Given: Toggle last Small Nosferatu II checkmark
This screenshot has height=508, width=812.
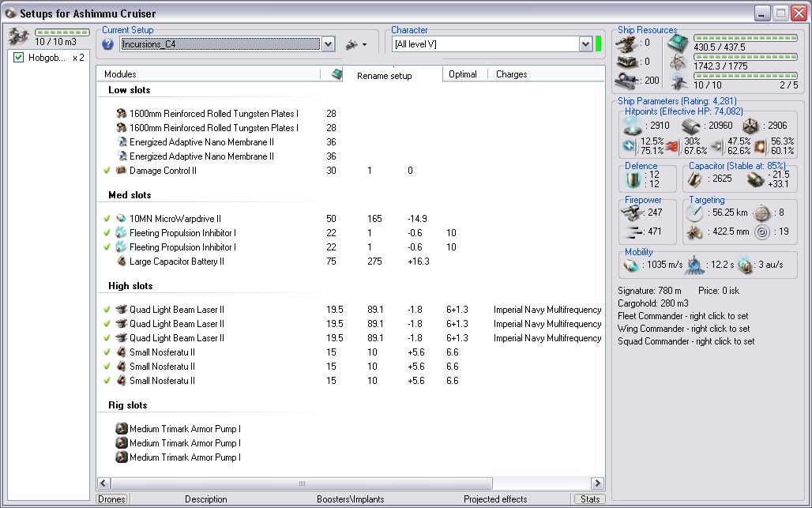Looking at the screenshot, I should [107, 381].
